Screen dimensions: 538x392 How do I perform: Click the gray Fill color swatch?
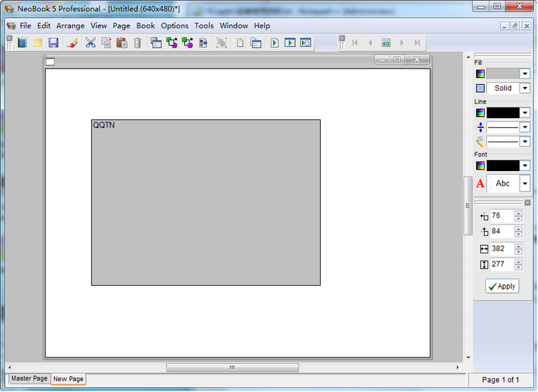(x=503, y=74)
